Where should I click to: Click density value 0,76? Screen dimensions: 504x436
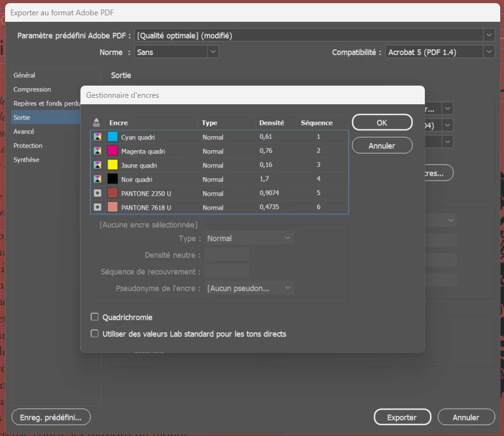[266, 151]
